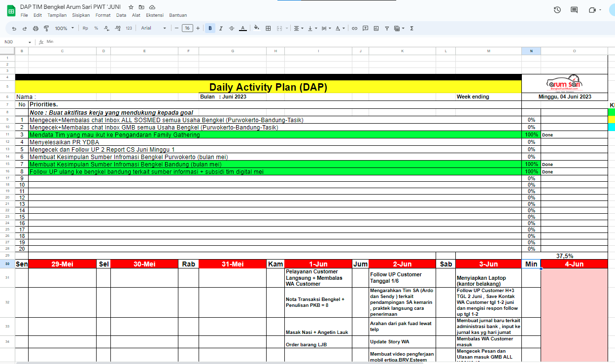Screen dimensions: 615x364
Task: Toggle bold formatting
Action: [x=210, y=29]
